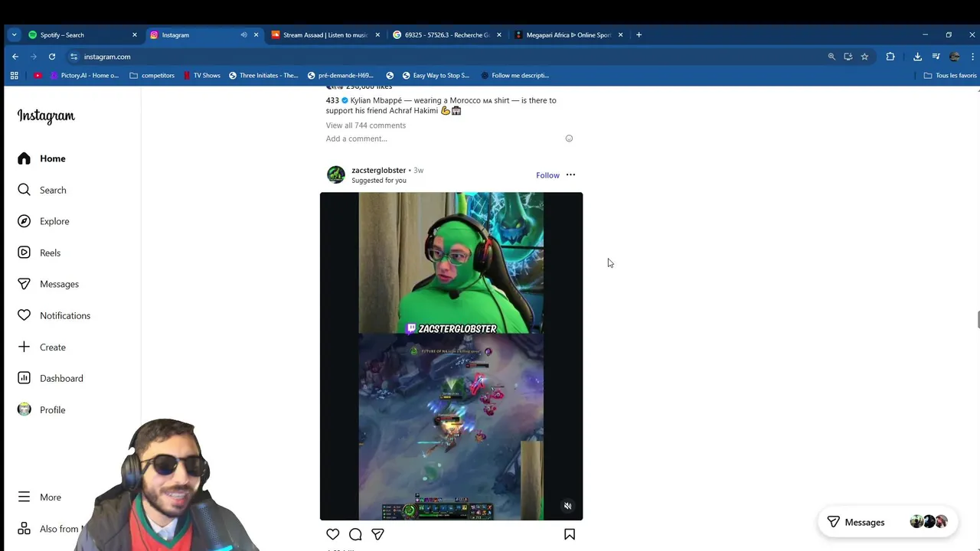
Task: Open install app icon in address bar
Action: tap(848, 57)
